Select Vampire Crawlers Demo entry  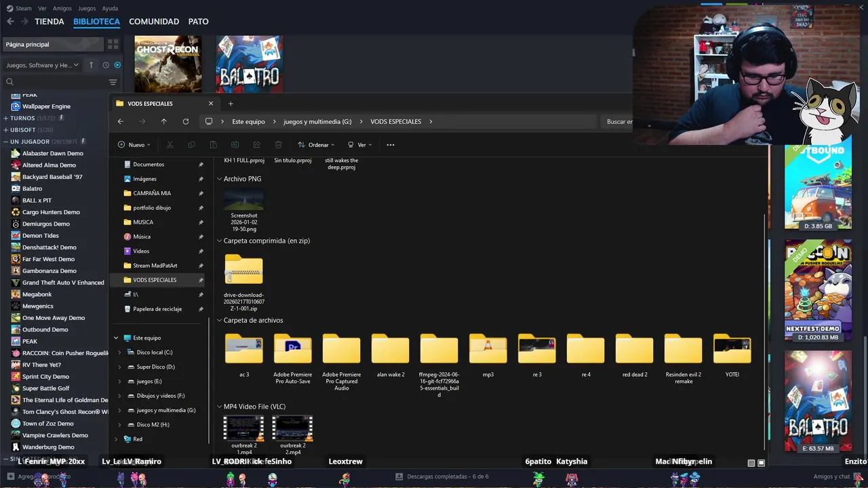(x=55, y=435)
